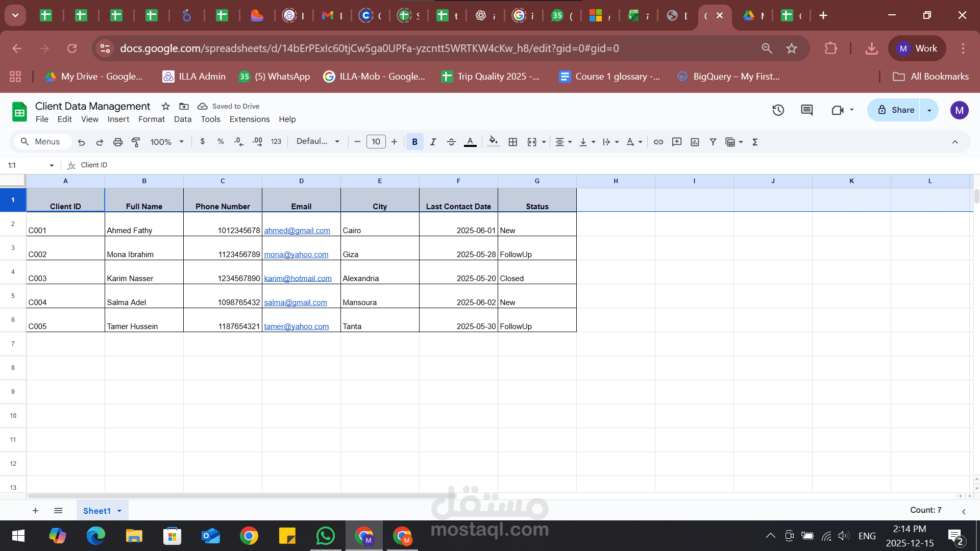The width and height of the screenshot is (980, 551).
Task: Open the functions sigma icon
Action: (755, 142)
